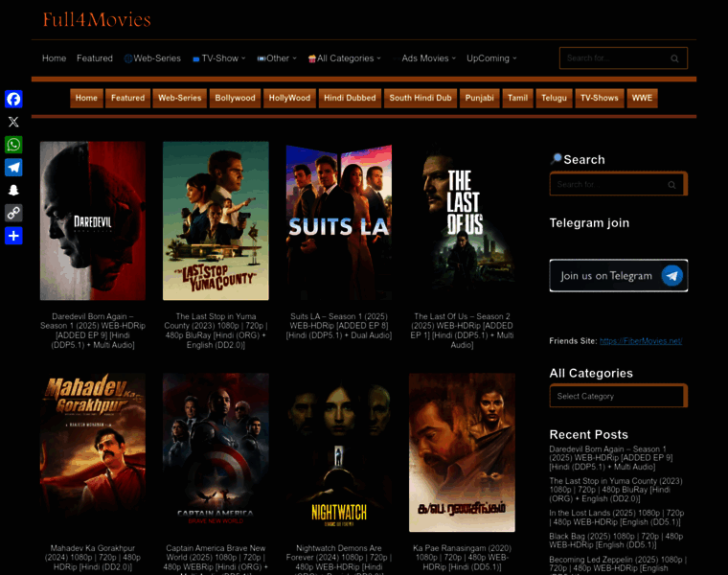Open the Tamil category button

click(517, 98)
